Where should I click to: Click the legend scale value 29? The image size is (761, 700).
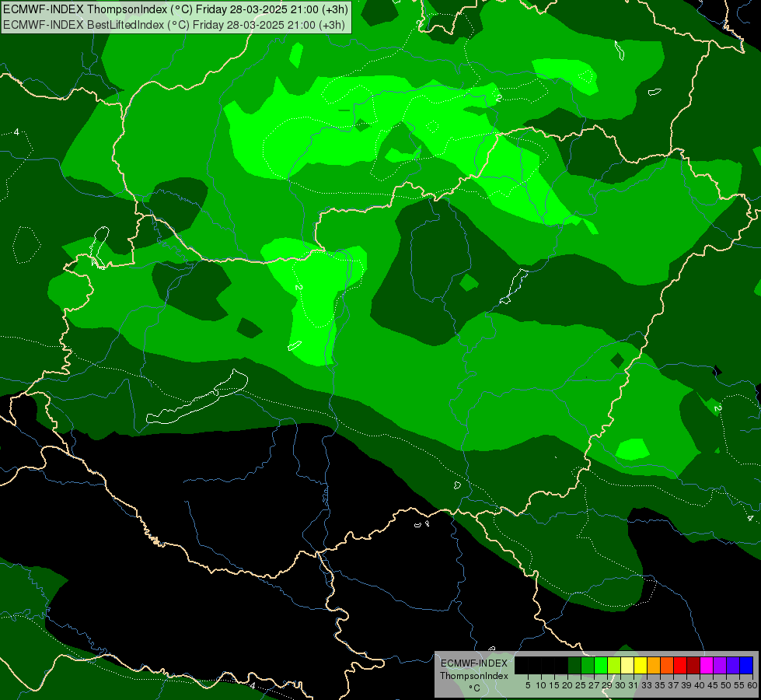(x=607, y=685)
